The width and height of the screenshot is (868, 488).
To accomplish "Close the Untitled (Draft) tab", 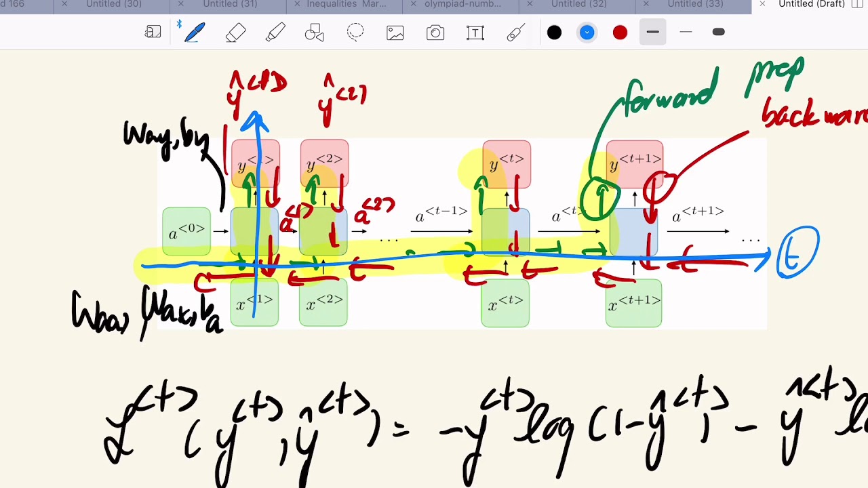I will [x=762, y=4].
